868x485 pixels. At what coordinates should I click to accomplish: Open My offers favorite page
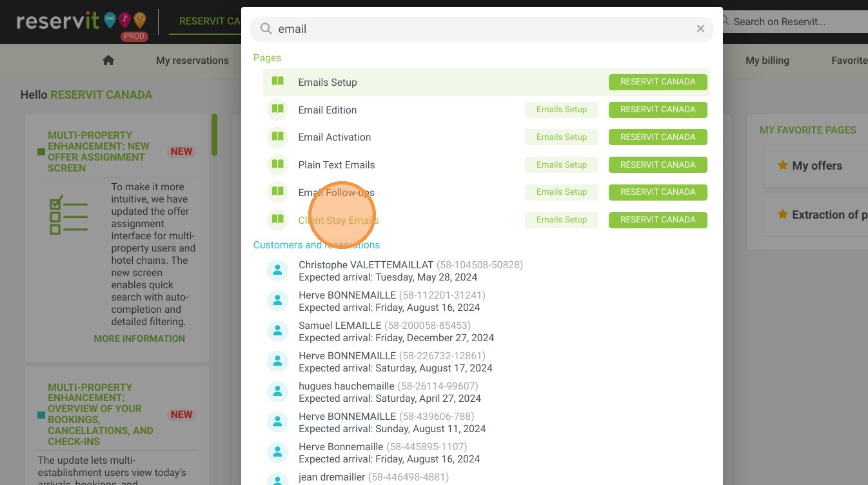(x=816, y=166)
